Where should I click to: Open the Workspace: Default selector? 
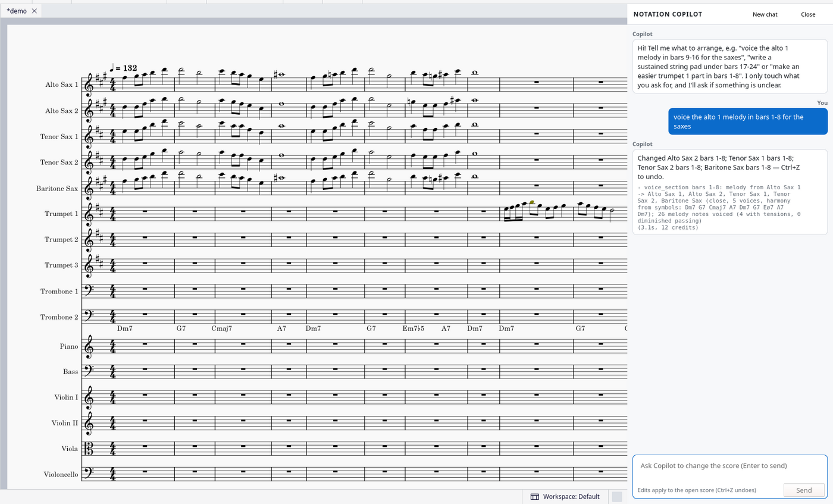coord(565,496)
